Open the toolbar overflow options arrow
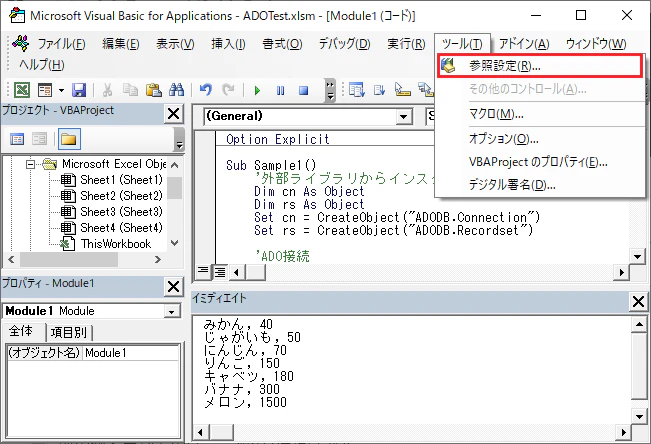Screen dimensions: 651x444 pos(330,90)
